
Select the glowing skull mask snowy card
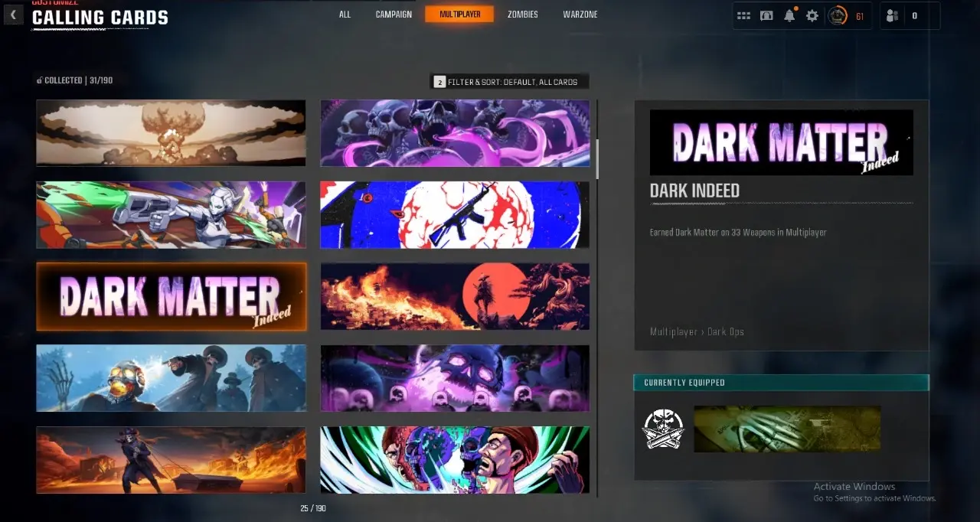pos(171,378)
